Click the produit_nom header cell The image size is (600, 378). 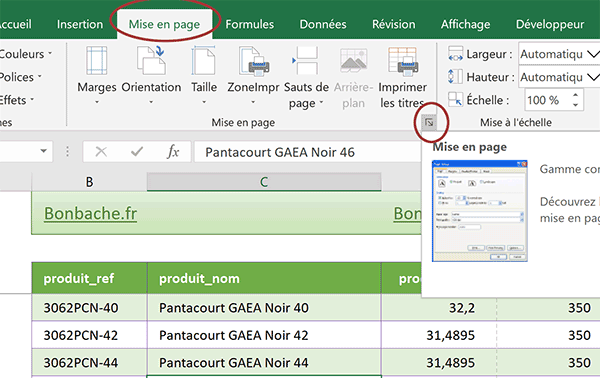click(264, 278)
